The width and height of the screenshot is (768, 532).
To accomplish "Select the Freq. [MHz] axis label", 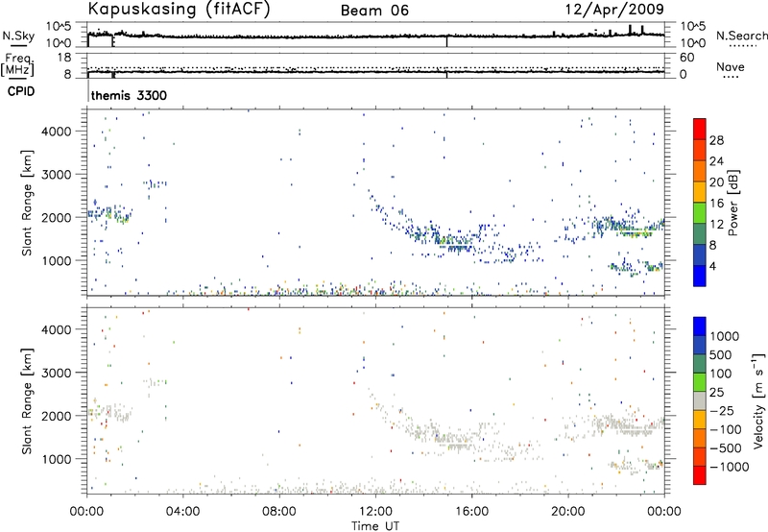I will (17, 64).
